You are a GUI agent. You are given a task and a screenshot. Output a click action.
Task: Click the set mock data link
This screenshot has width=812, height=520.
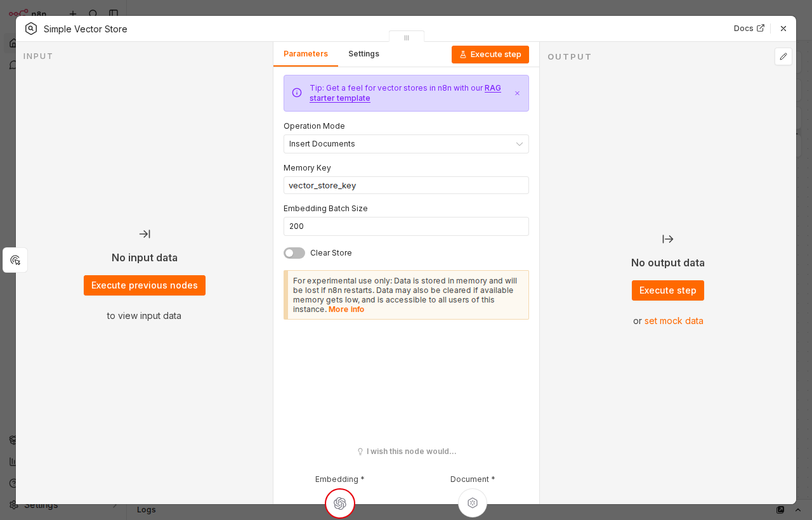coord(674,321)
